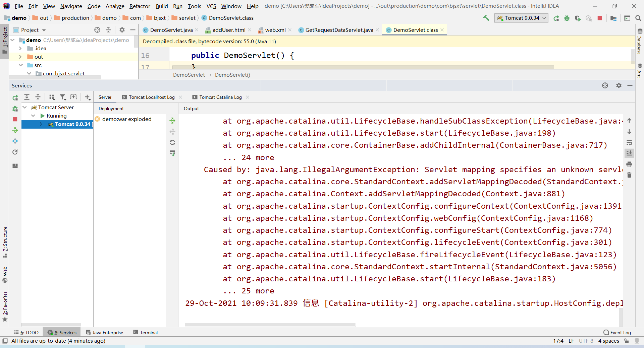Screen dimensions: 644x348
Task: Click Group By icon in Services toolbar
Action: pos(52,97)
